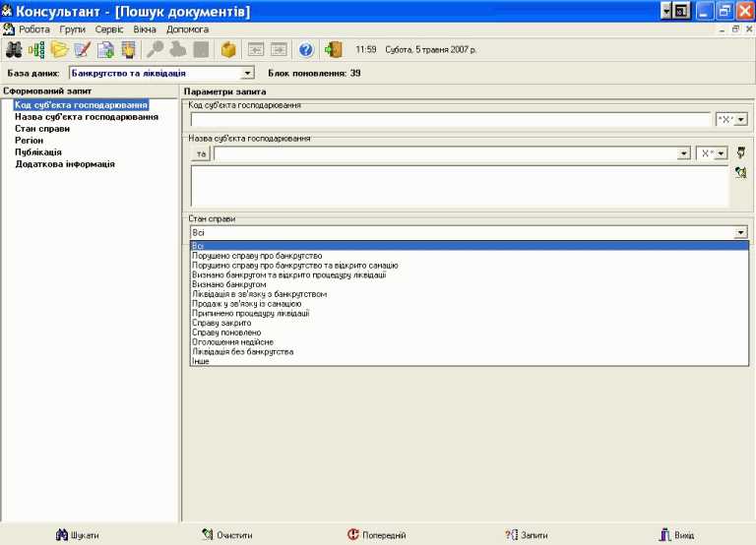
Task: Choose 'Справу закрито' option in the list
Action: (222, 323)
